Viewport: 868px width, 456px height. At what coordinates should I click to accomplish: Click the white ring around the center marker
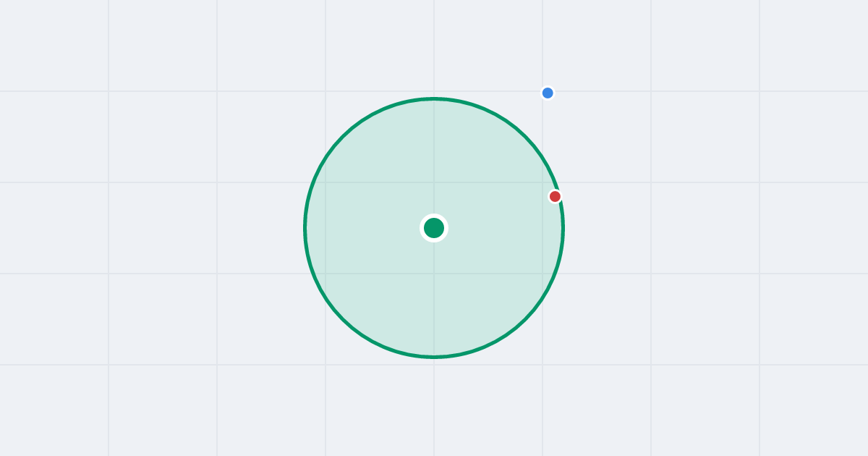pos(434,216)
